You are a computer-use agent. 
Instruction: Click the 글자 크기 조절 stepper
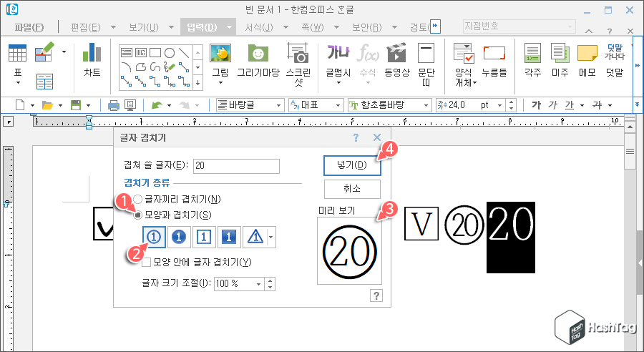pyautogui.click(x=270, y=284)
